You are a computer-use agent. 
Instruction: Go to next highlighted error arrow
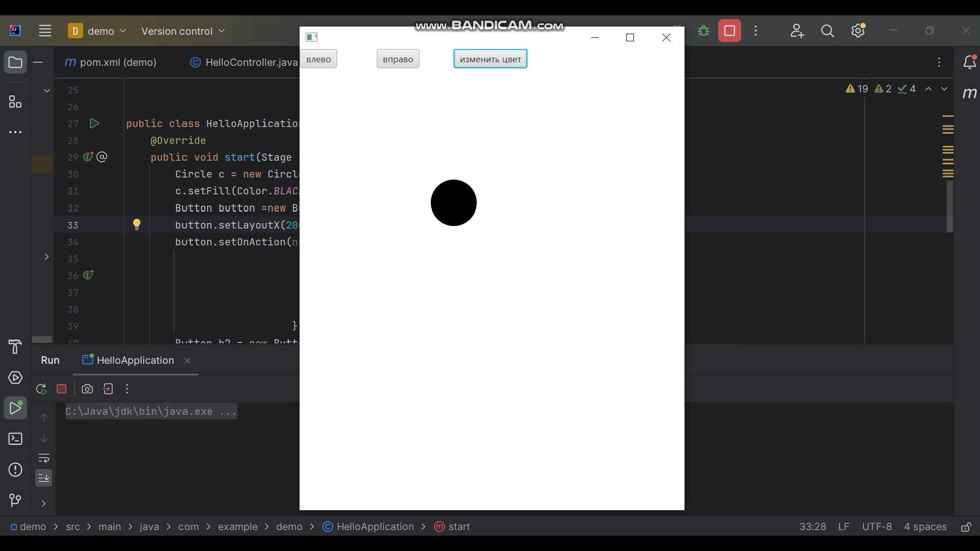(944, 89)
